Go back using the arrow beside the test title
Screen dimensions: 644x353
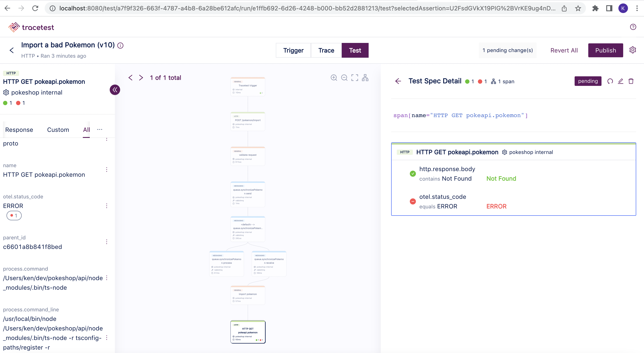click(12, 50)
